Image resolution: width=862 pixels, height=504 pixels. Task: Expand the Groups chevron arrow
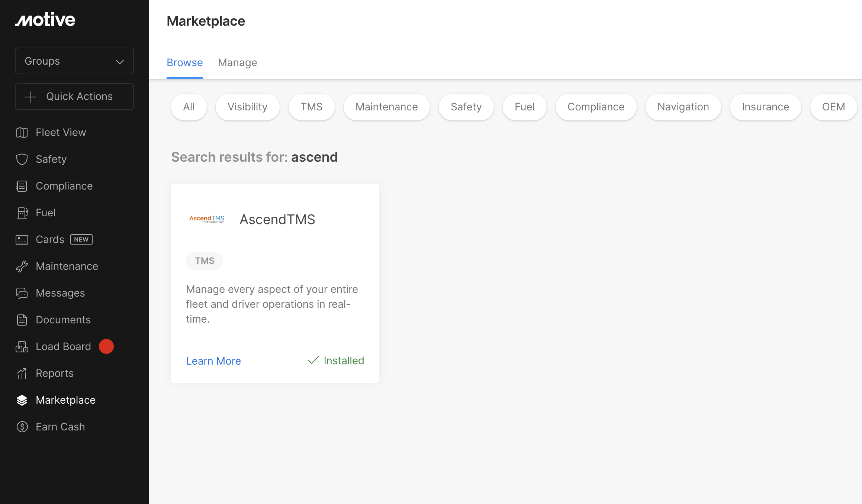pyautogui.click(x=120, y=62)
